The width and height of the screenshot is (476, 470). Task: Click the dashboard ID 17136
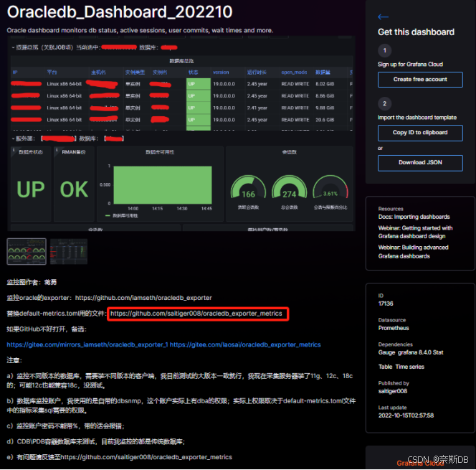pyautogui.click(x=386, y=304)
